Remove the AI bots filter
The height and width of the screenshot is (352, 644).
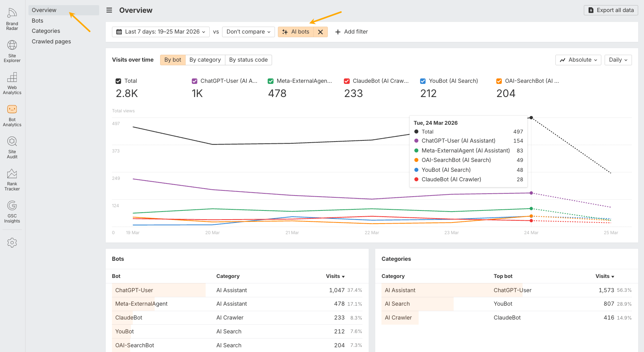320,32
